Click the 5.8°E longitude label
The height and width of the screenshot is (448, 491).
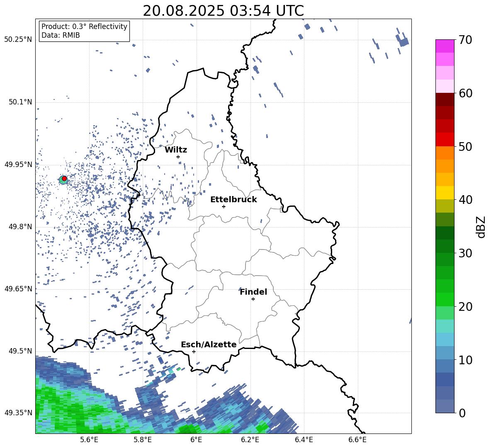click(x=143, y=440)
